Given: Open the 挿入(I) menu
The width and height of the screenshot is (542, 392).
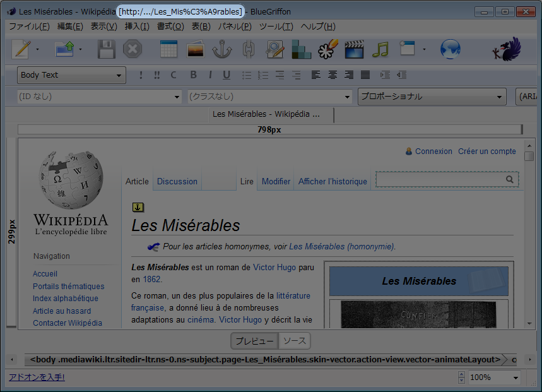Looking at the screenshot, I should pyautogui.click(x=137, y=27).
